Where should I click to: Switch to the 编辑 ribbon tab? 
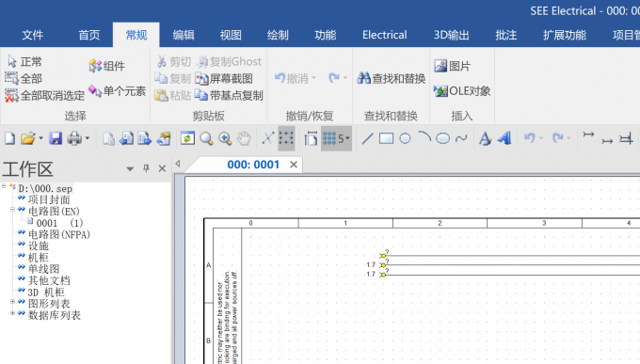click(184, 35)
